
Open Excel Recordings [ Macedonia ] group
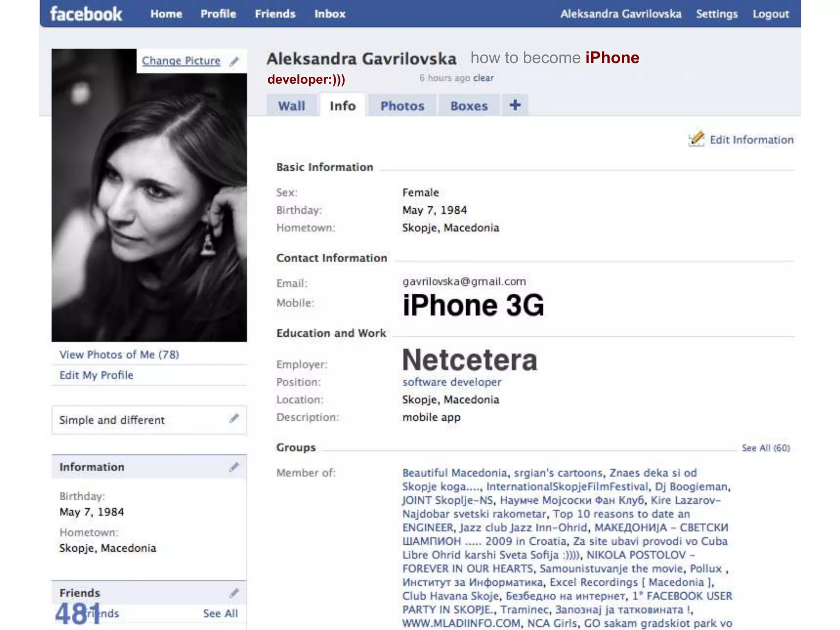pos(630,582)
